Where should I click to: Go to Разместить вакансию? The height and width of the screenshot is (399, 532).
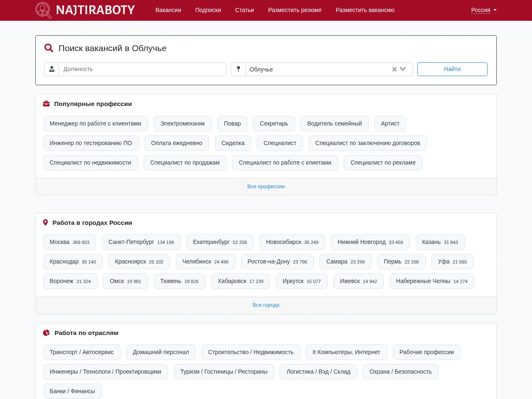(365, 10)
